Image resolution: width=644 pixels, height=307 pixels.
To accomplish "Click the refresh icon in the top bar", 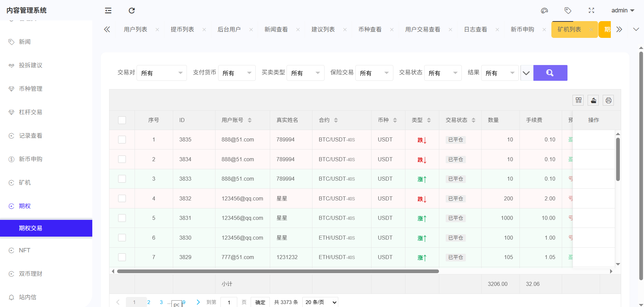I will click(132, 10).
